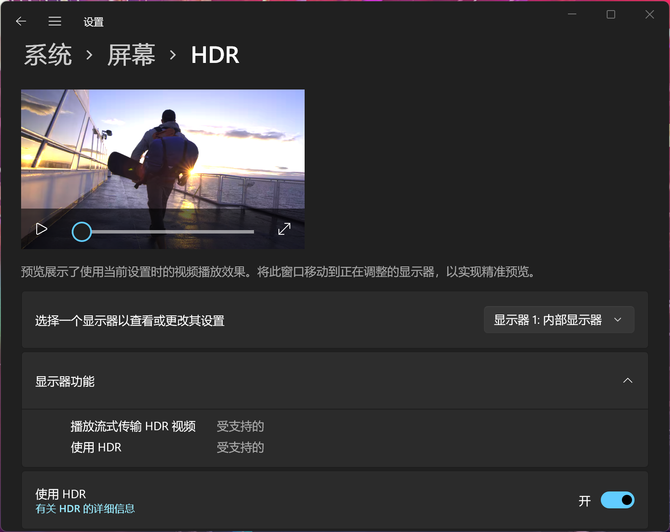Minimize the Settings window
This screenshot has height=532, width=670.
pos(571,15)
